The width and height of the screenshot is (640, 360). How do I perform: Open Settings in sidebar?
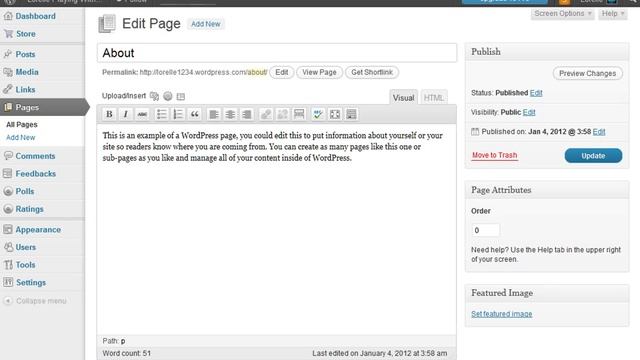click(x=31, y=282)
